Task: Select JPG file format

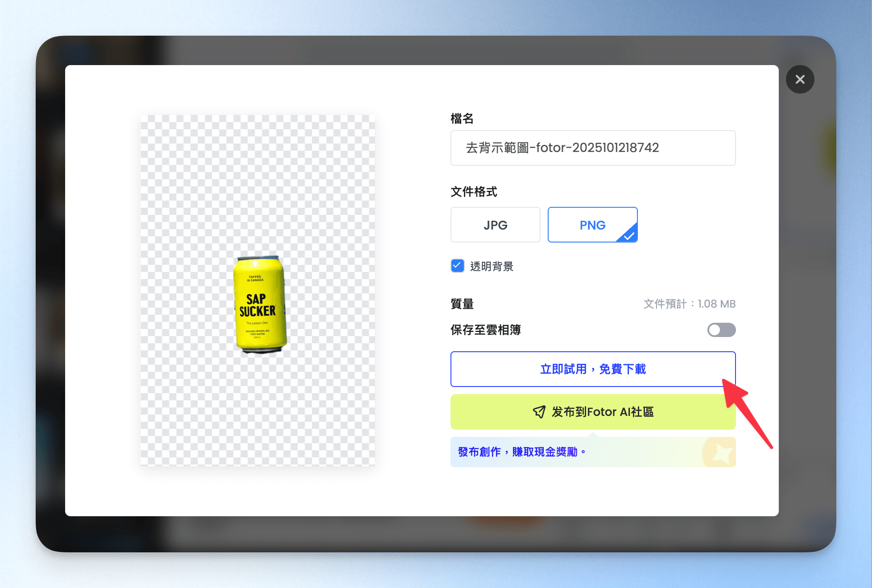Action: [495, 225]
